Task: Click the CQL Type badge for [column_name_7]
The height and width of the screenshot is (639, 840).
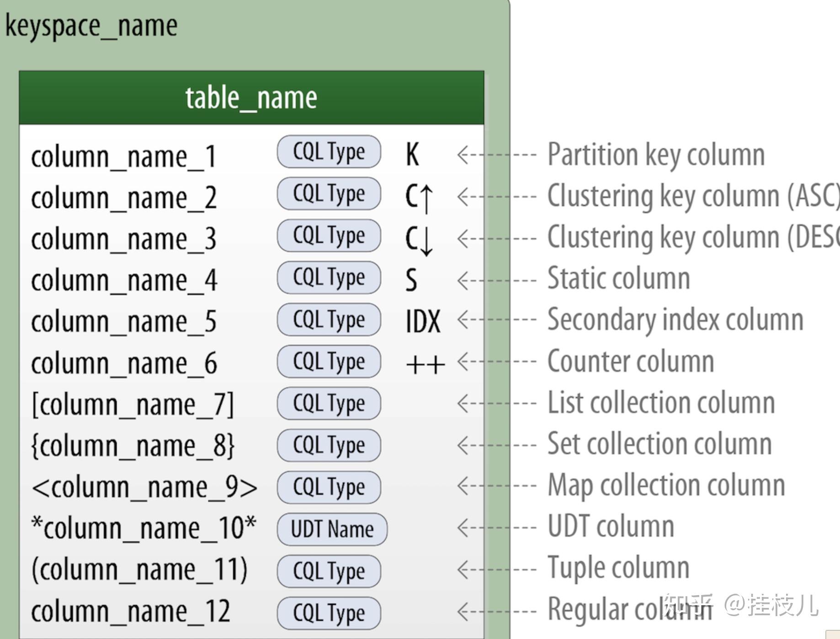Action: 329,404
